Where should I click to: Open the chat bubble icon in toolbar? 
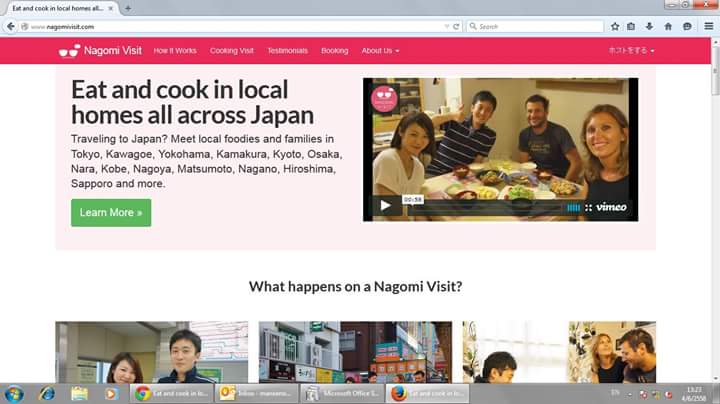[x=687, y=27]
